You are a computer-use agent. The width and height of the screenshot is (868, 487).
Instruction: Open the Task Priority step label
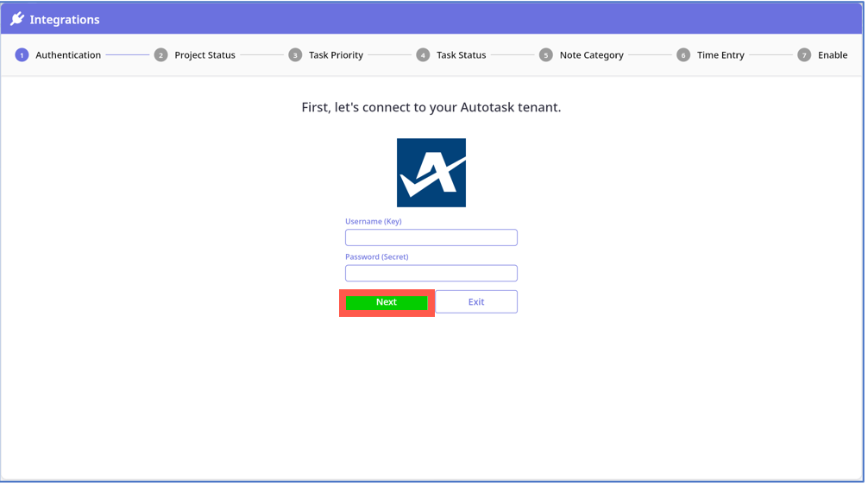coord(336,55)
